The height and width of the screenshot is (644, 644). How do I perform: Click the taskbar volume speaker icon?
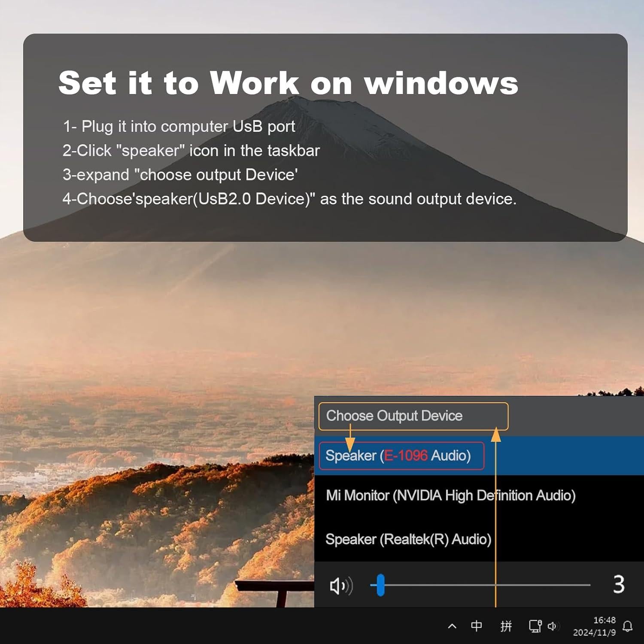pos(553,626)
